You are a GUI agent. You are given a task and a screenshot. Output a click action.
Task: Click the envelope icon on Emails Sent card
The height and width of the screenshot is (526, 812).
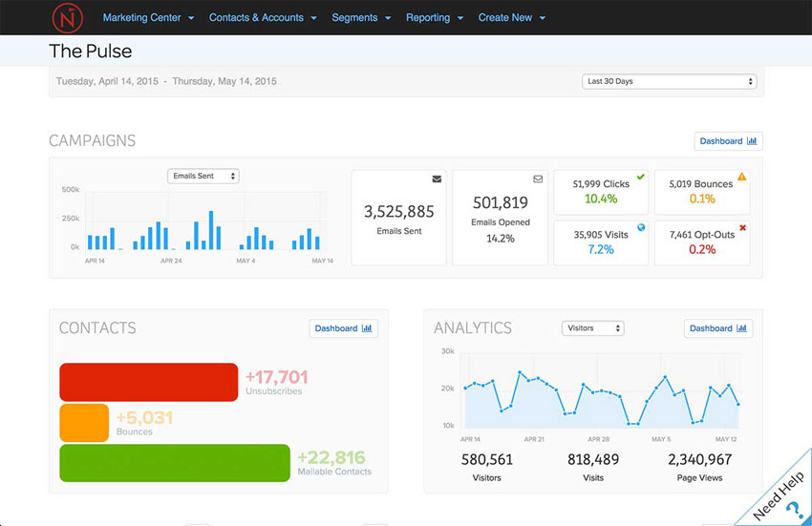(437, 179)
